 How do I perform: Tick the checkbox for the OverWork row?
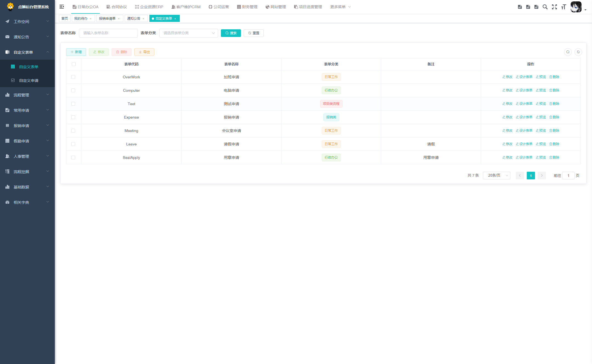coord(73,77)
